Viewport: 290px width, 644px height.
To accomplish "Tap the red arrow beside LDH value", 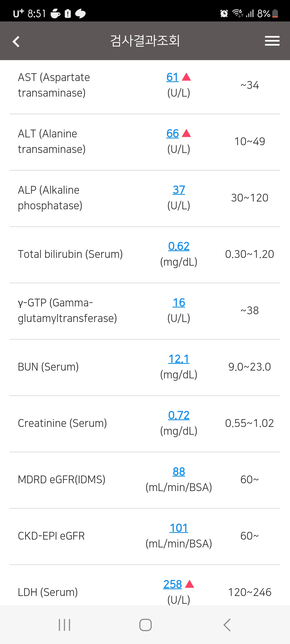I will pyautogui.click(x=190, y=584).
